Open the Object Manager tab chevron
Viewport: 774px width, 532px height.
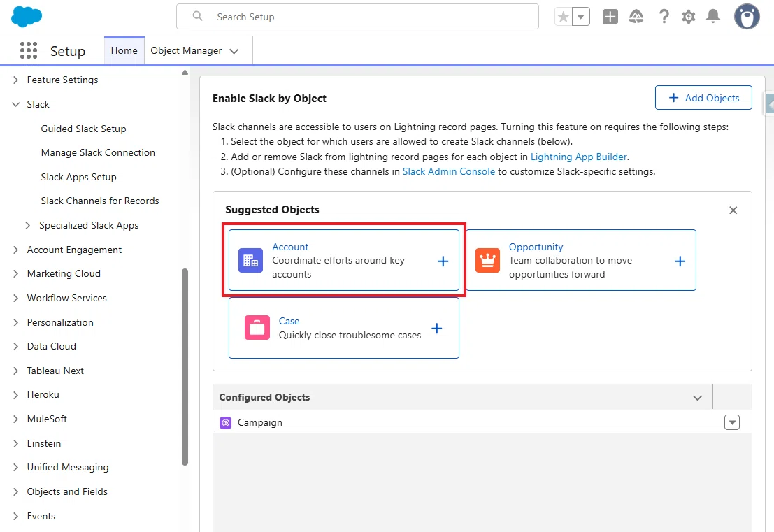[234, 51]
